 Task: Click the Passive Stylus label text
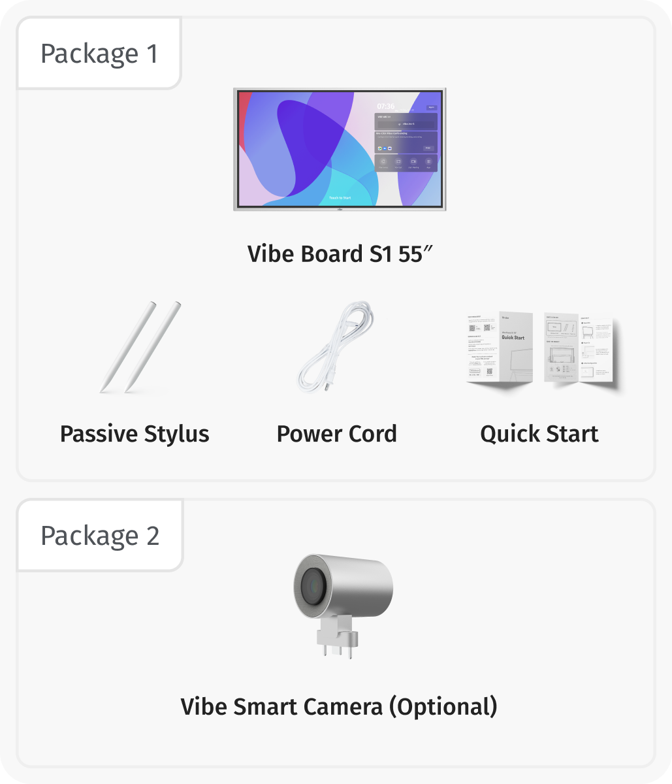[135, 434]
